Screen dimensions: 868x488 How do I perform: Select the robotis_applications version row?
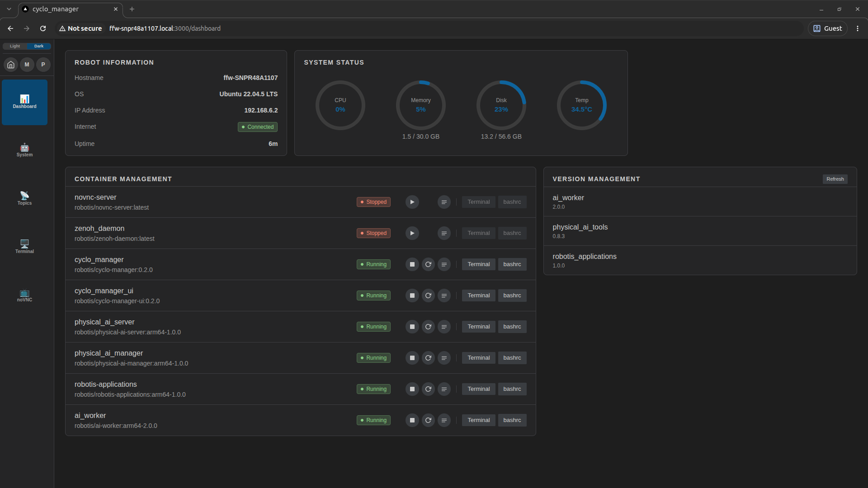(x=700, y=260)
